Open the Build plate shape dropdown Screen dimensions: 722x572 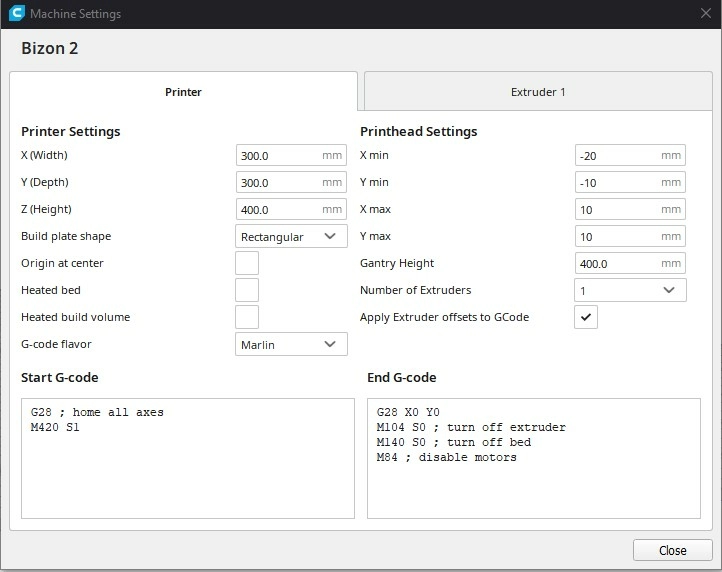pos(291,237)
